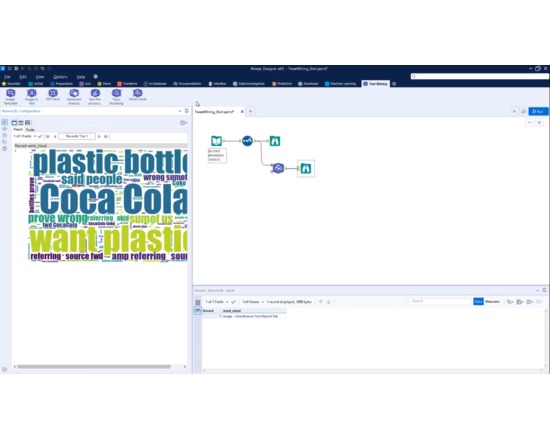Click the open folder icon in title bar
Screen dimensions: 550x440
pos(9,69)
